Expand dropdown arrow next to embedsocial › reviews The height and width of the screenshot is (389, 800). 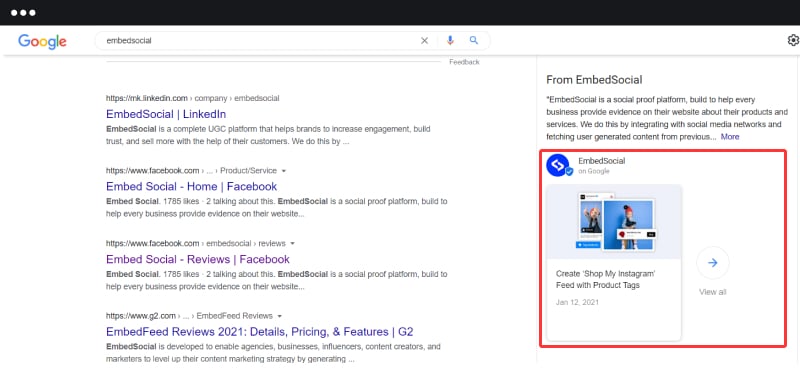click(x=292, y=244)
